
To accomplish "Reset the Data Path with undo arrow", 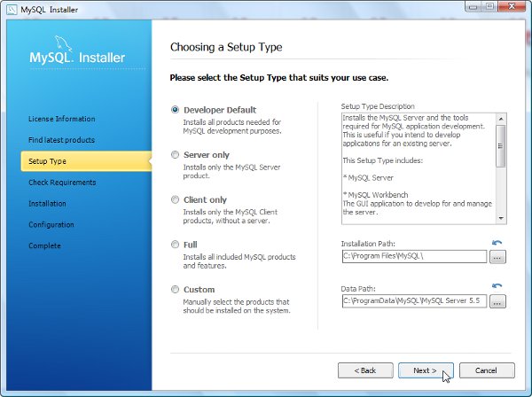I will 497,286.
